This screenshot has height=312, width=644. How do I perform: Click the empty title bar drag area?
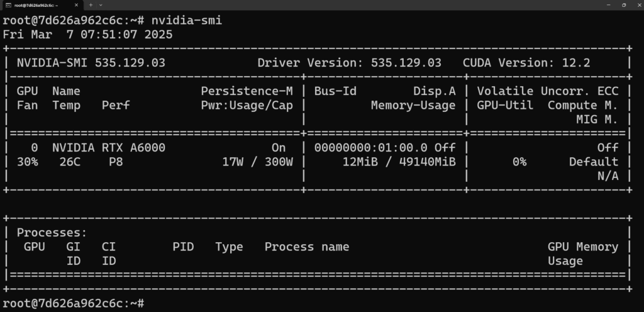[x=346, y=4]
